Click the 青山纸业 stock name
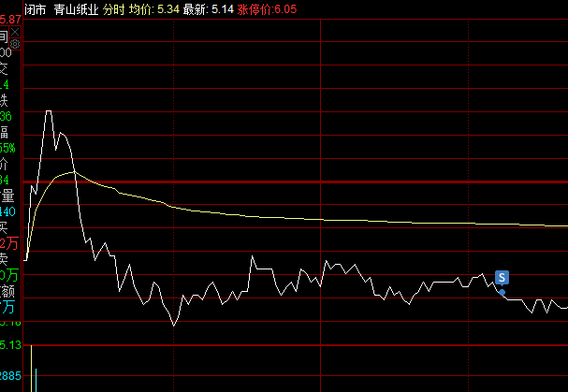Screen dimensions: 568x392 coord(72,8)
